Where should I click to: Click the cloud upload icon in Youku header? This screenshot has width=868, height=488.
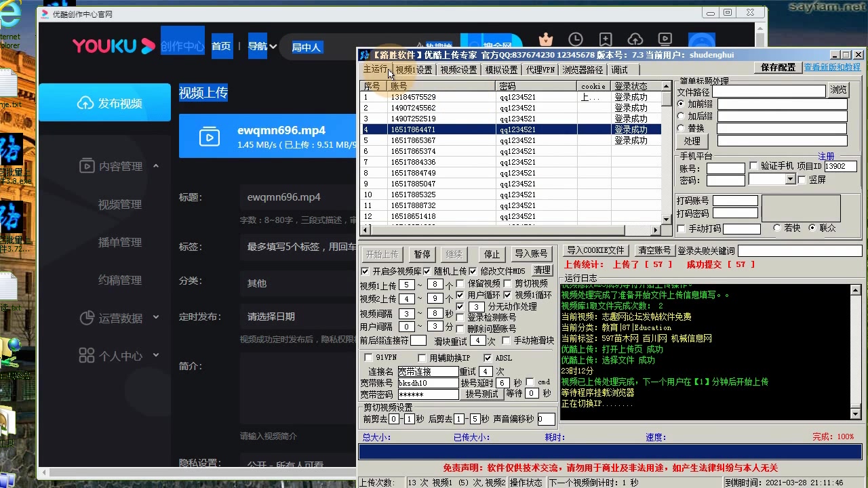(x=635, y=40)
